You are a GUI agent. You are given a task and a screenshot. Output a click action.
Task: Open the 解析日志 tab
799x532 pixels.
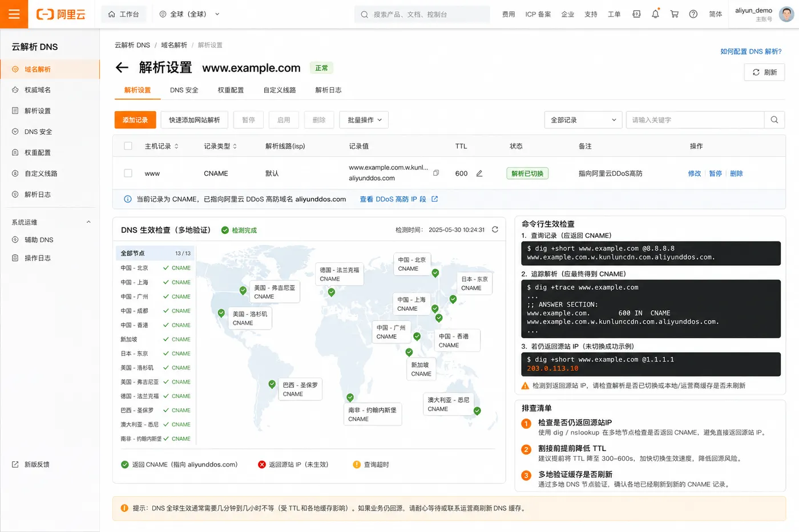pyautogui.click(x=328, y=90)
